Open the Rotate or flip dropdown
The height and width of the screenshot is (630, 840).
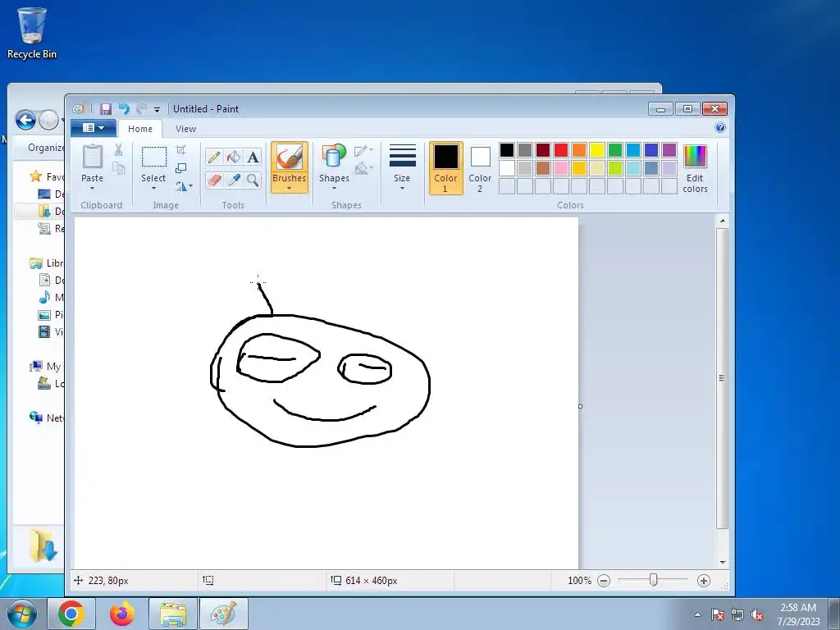tap(184, 186)
